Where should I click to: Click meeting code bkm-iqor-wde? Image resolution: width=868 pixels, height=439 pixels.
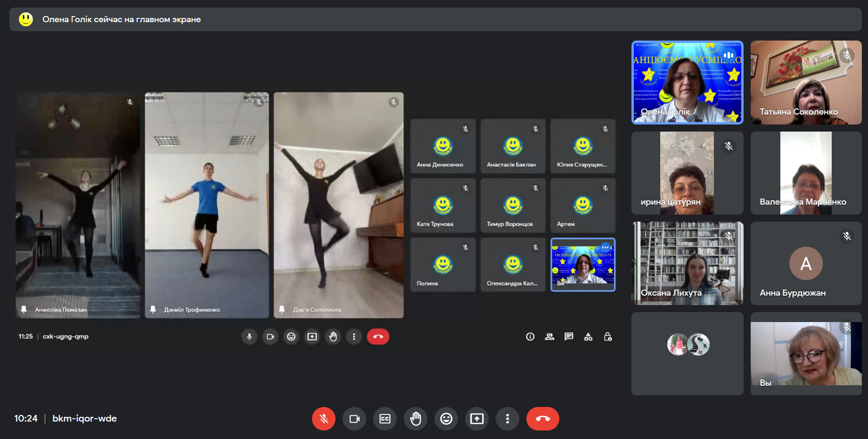coord(84,419)
